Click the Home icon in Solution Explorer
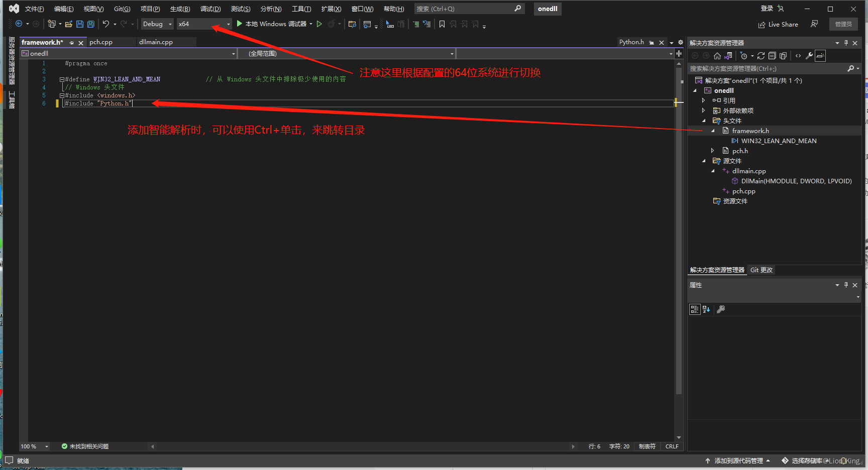The width and height of the screenshot is (868, 470). click(x=717, y=56)
